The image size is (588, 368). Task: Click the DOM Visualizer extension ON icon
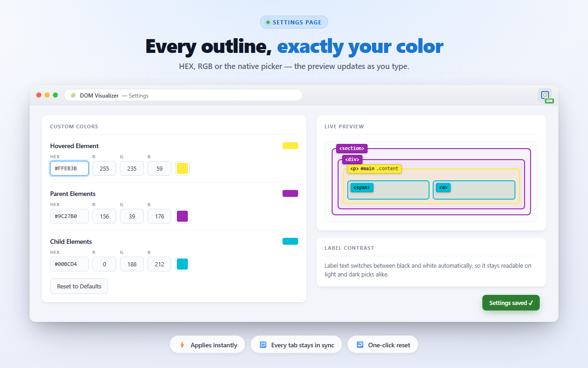tap(545, 95)
